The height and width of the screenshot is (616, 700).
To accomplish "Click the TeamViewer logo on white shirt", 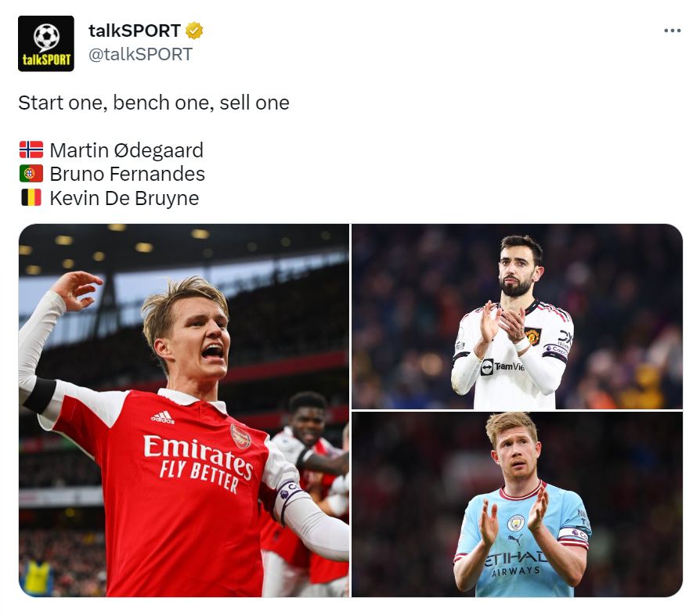I will point(503,367).
